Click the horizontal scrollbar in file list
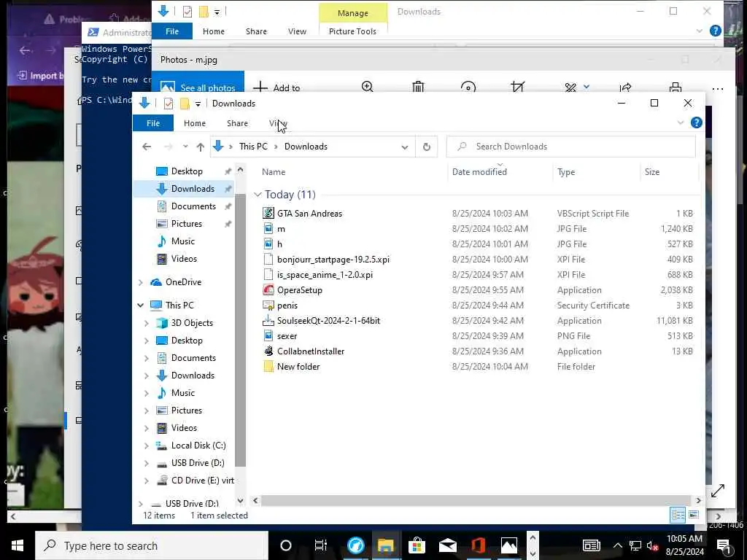 476,500
